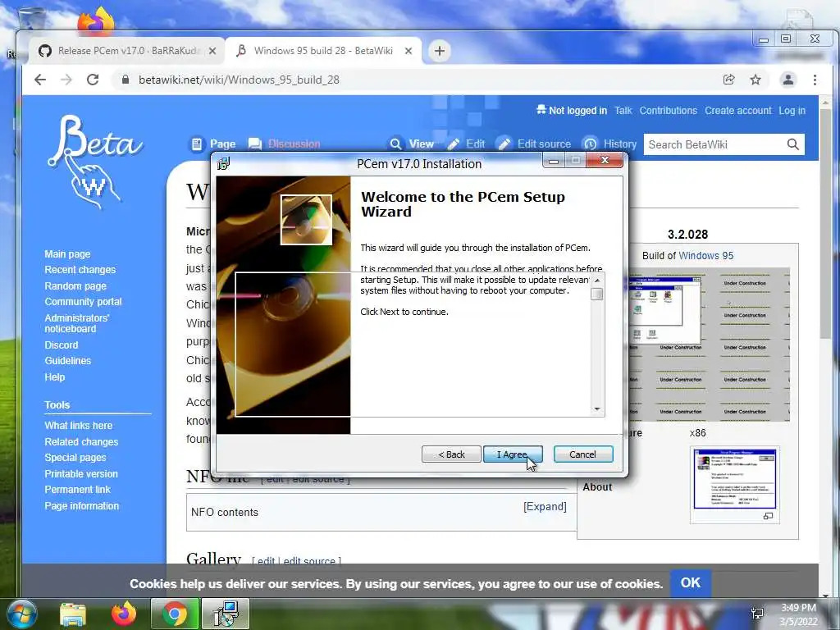This screenshot has height=630, width=840.
Task: Click Create account link
Action: (x=737, y=111)
